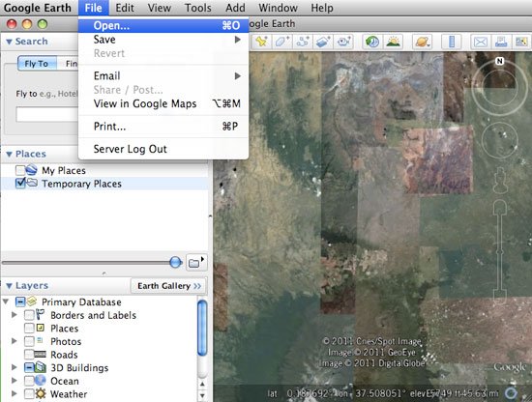Choose the Add Path toolbar icon
Screen dimensions: 532x402
pyautogui.click(x=303, y=42)
